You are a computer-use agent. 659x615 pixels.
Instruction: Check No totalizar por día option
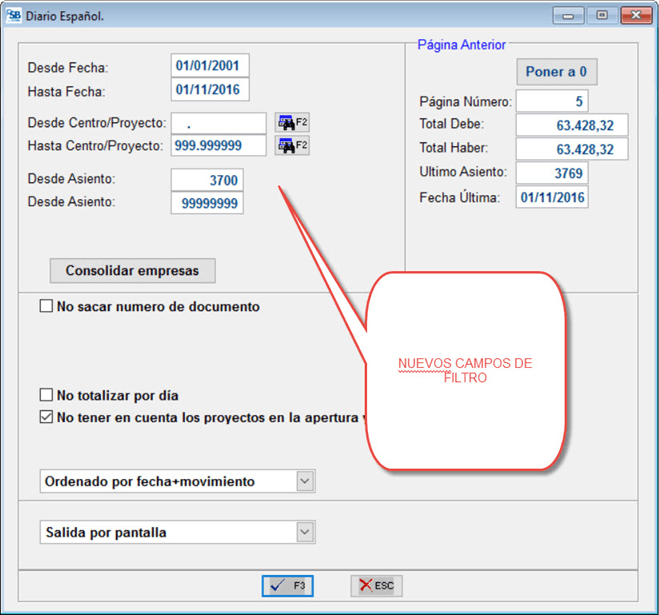(x=46, y=396)
